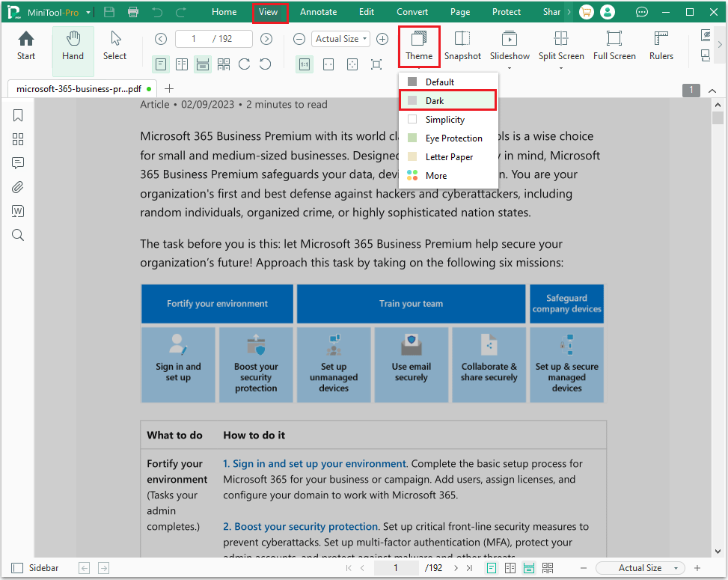
Task: Click the Save icon in title bar
Action: pyautogui.click(x=109, y=12)
